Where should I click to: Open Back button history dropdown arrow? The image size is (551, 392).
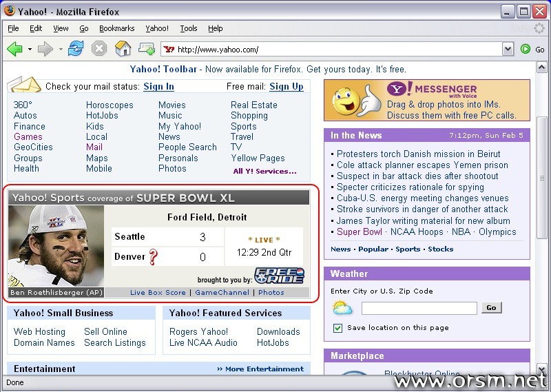30,49
